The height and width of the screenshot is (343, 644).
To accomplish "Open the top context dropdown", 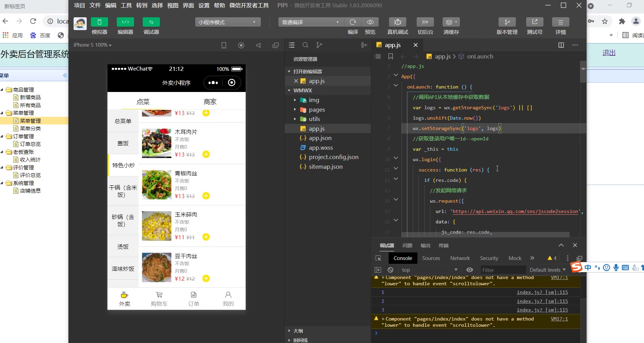I will point(429,270).
